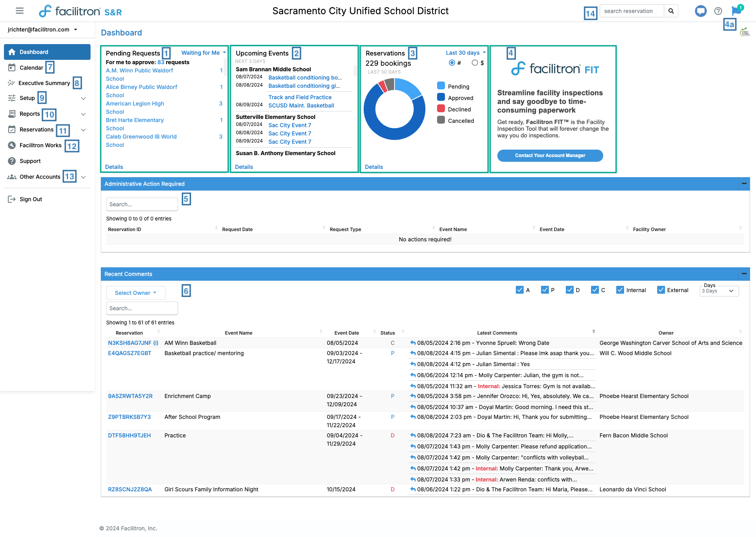Disable the External comments checkbox
The image size is (756, 537).
coord(661,290)
